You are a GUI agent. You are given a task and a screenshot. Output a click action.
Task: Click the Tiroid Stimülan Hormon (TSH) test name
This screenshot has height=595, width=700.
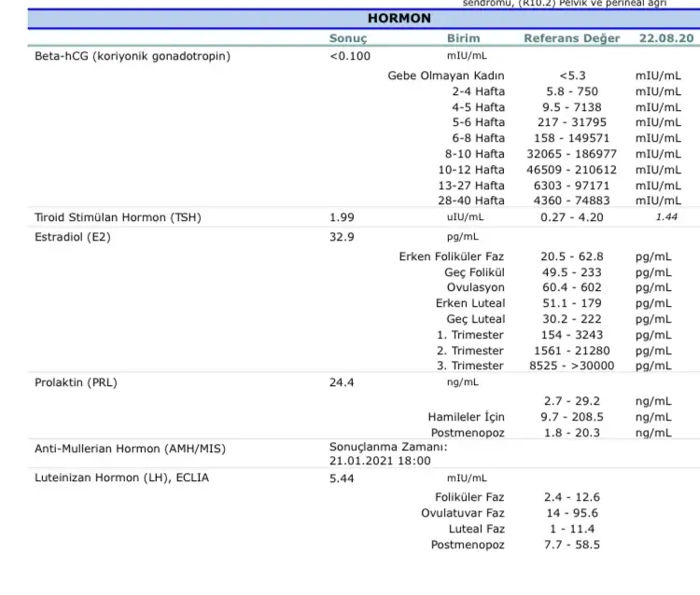[x=118, y=217]
